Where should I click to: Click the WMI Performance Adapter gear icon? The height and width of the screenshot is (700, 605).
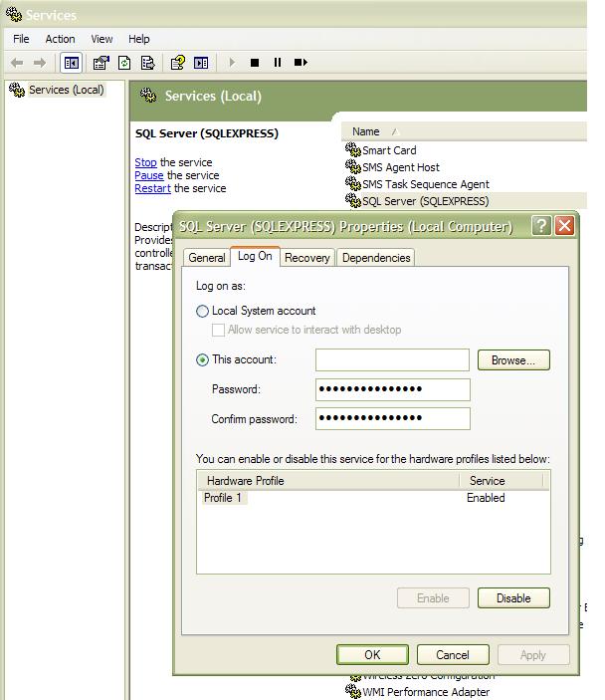[x=352, y=691]
